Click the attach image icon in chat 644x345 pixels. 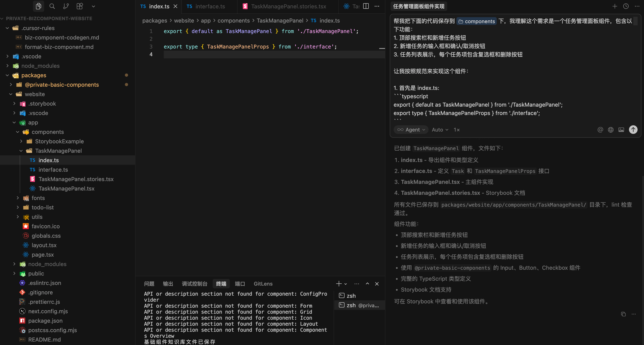point(621,130)
